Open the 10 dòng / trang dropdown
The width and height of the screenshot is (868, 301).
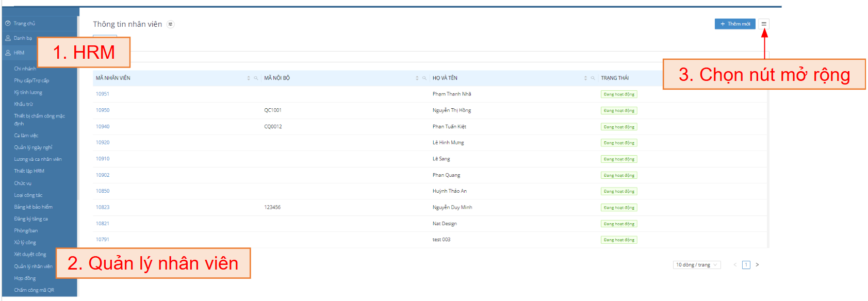[696, 265]
